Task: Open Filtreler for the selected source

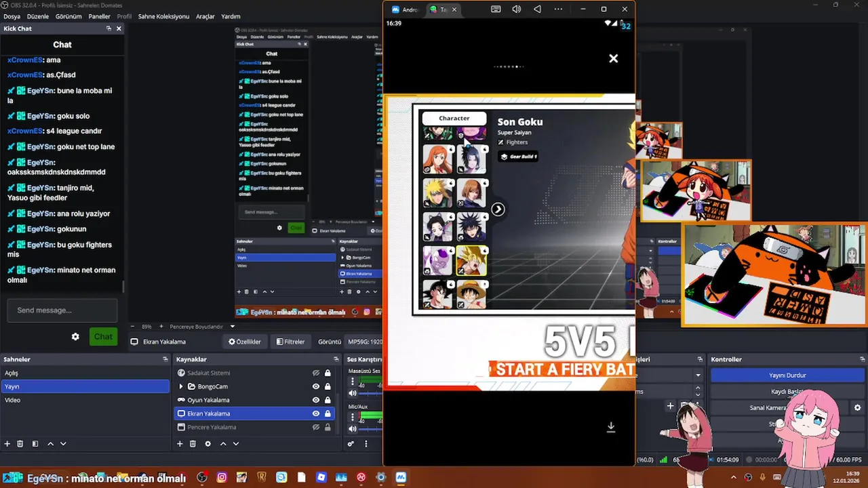Action: 290,342
